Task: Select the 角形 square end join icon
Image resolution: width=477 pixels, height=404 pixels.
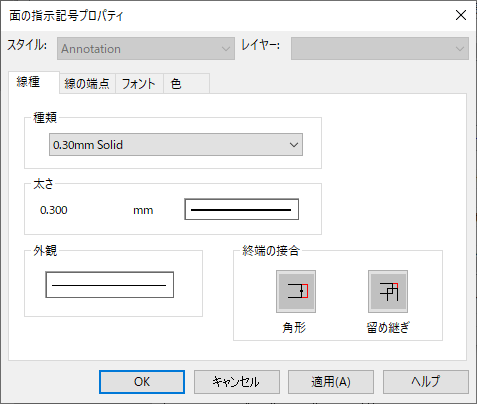Action: coord(296,291)
